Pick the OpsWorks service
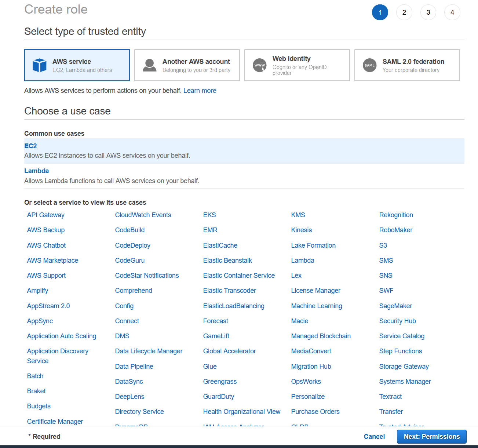The width and height of the screenshot is (478, 448). click(306, 382)
